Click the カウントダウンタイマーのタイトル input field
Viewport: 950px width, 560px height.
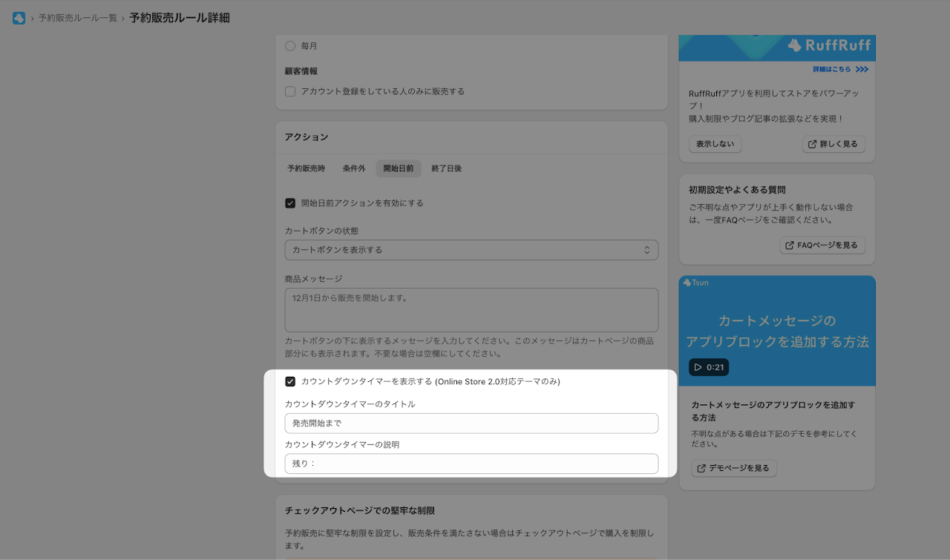pos(471,423)
